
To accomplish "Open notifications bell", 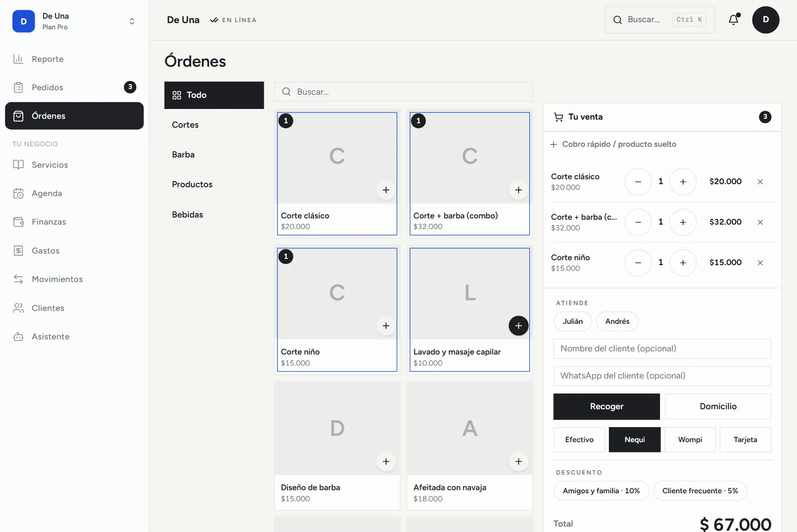I will (734, 20).
